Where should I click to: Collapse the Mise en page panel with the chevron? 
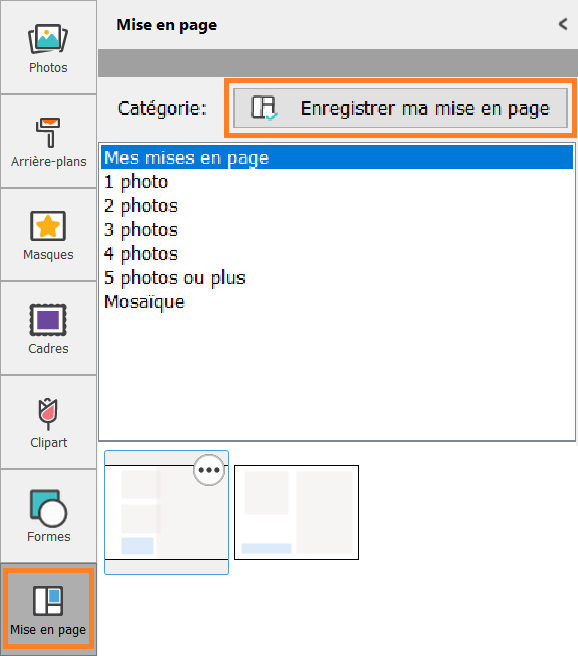[x=563, y=24]
